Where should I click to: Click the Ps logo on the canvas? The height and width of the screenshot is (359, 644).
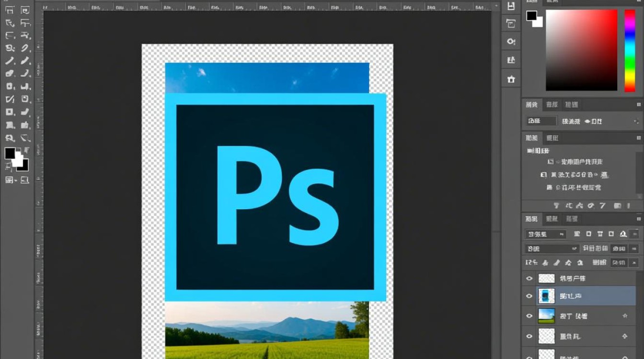point(276,197)
